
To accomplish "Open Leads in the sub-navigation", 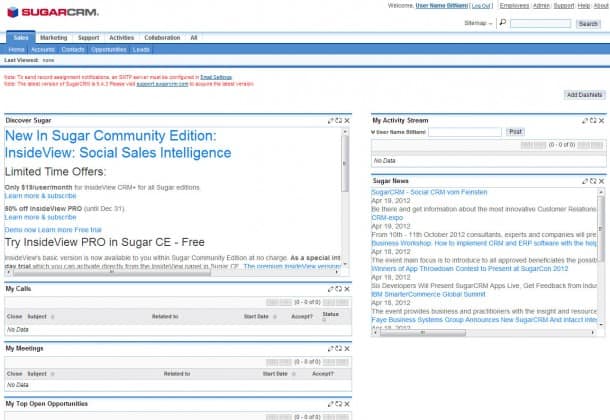I will click(141, 50).
